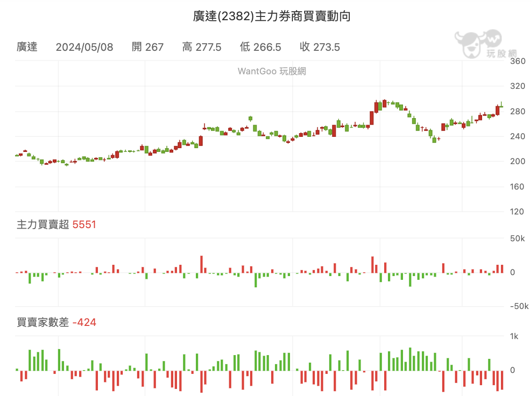
Task: Click the last candlestick in price chart
Action: pyautogui.click(x=501, y=105)
